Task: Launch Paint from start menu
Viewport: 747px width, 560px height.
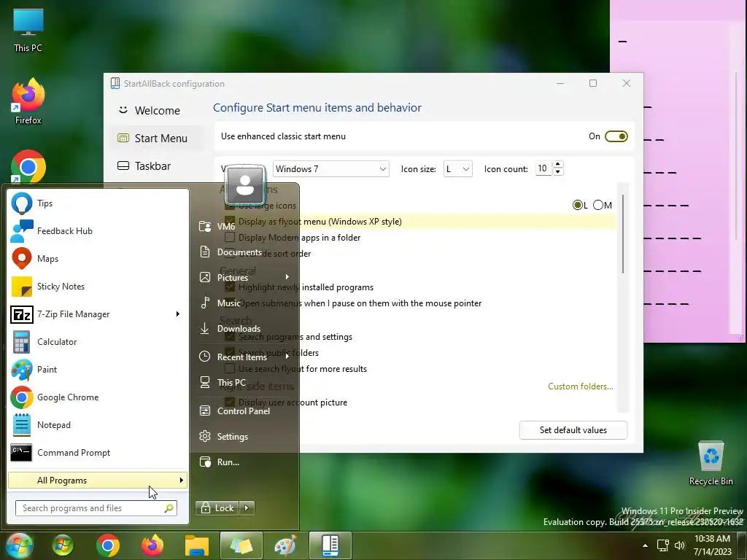Action: [x=98, y=370]
